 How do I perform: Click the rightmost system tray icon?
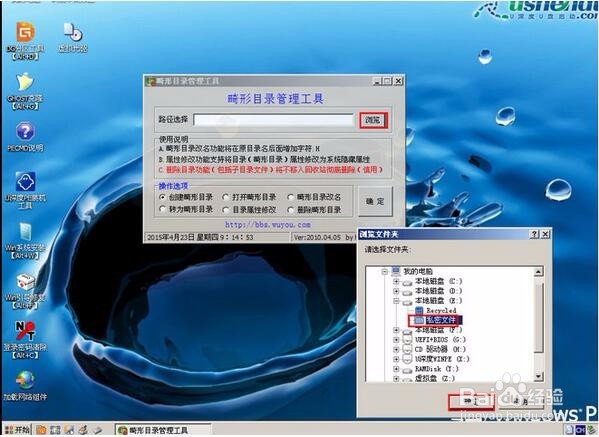(x=592, y=431)
